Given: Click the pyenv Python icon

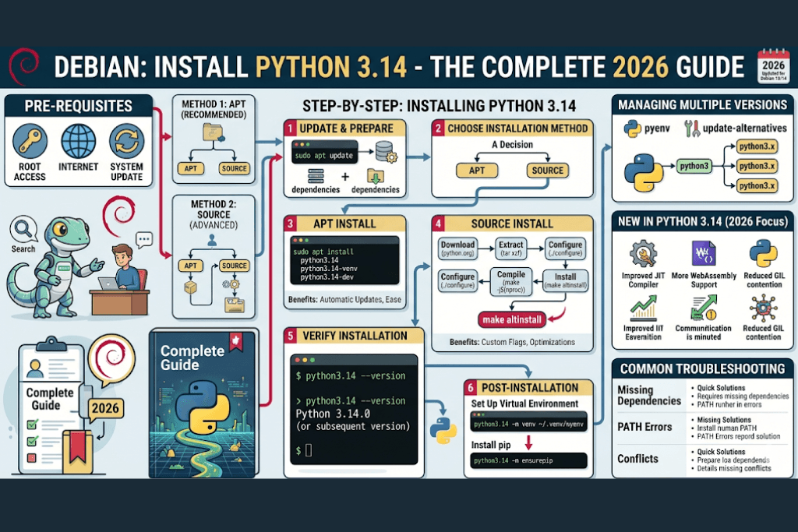Looking at the screenshot, I should [633, 129].
